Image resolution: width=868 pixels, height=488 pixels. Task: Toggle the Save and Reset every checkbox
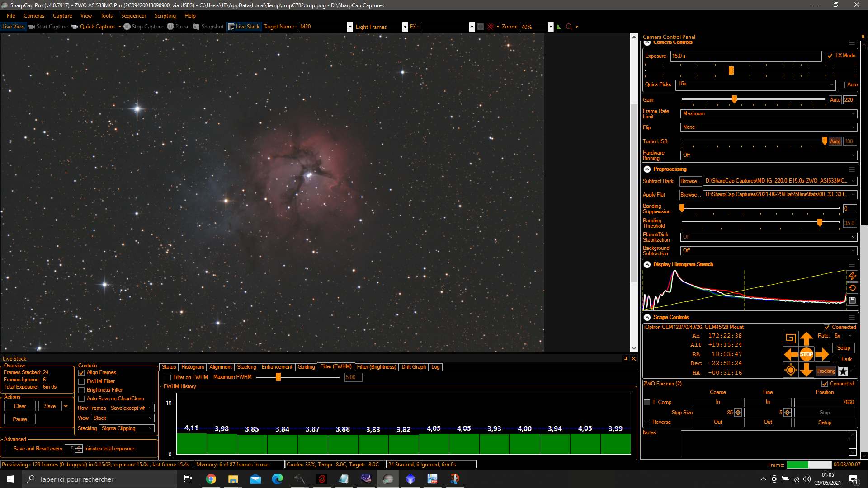pyautogui.click(x=8, y=449)
